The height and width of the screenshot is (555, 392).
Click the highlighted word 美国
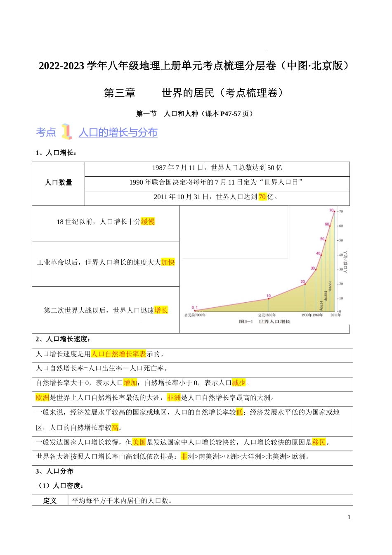click(139, 442)
